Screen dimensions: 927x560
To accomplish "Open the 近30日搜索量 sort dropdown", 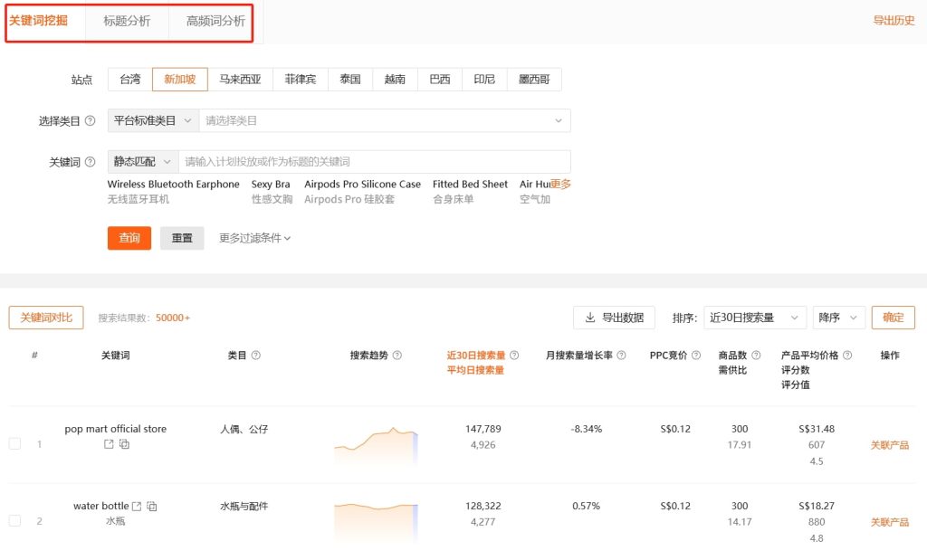I will (754, 318).
